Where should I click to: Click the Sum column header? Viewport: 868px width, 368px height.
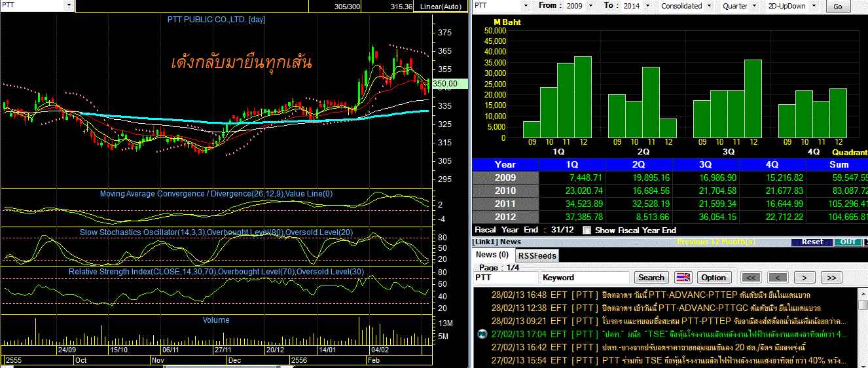point(839,164)
